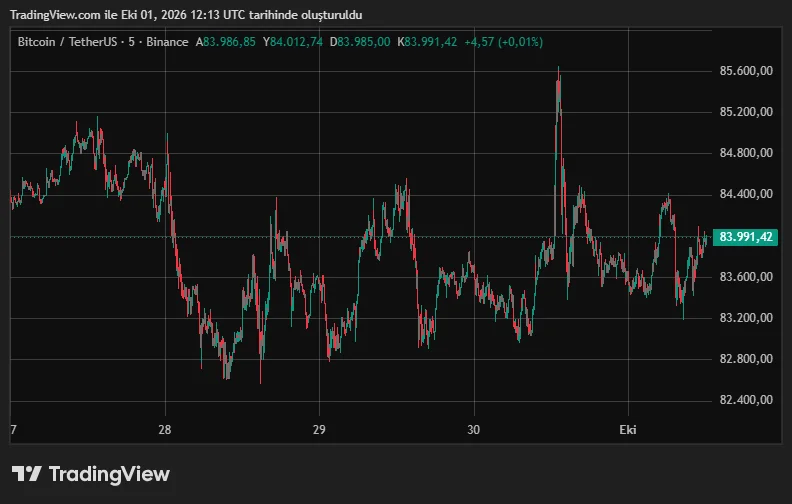Click the 83.200,00 price axis label
Image resolution: width=792 pixels, height=504 pixels.
tap(746, 318)
